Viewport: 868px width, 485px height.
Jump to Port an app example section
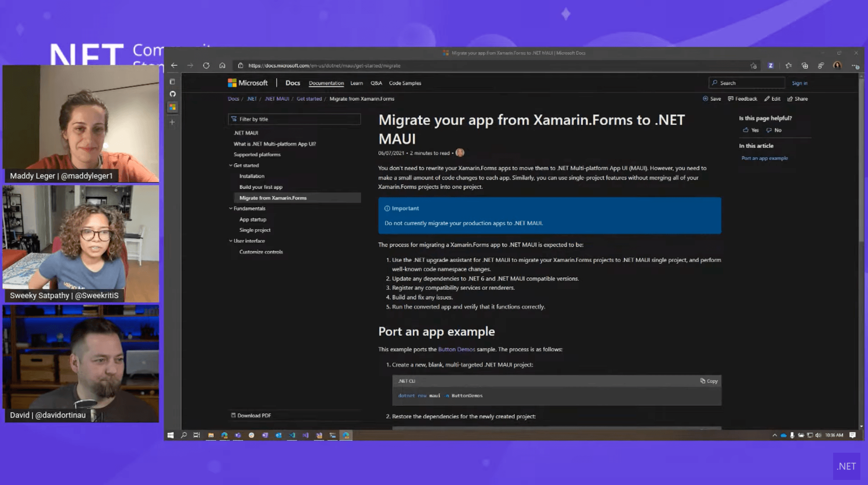pos(764,158)
